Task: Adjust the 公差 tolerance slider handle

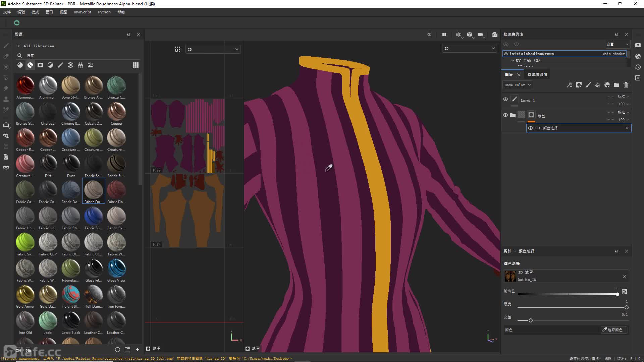Action: point(531,320)
